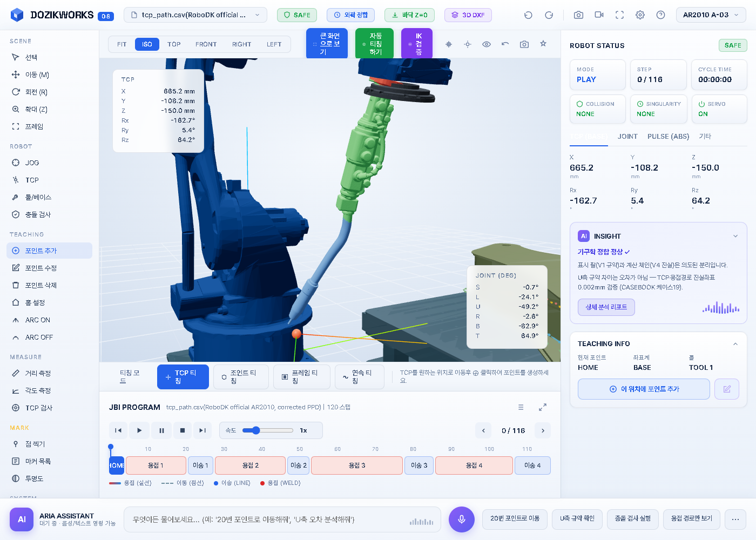Click the IK 검증 button
The width and height of the screenshot is (756, 540).
click(x=417, y=44)
